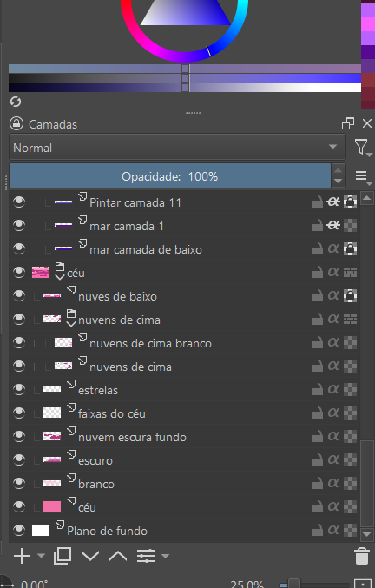
Task: Toggle pass-through icon on céu group
Action: (x=351, y=272)
